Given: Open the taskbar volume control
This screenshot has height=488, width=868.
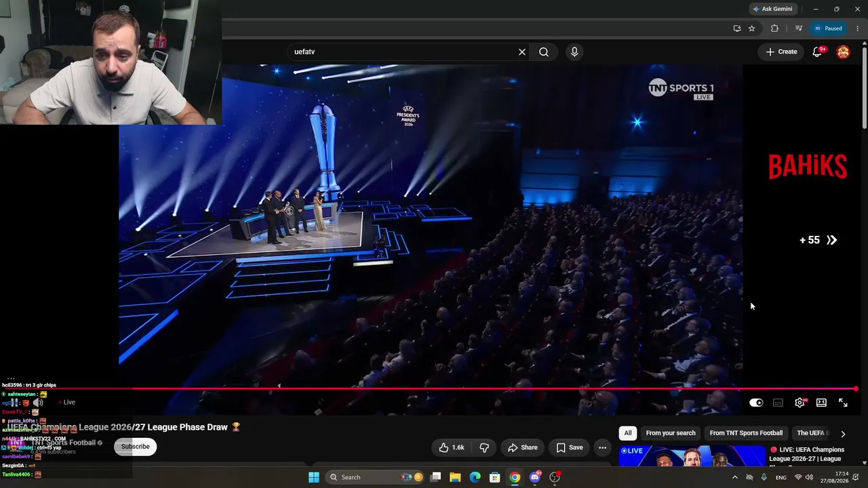Looking at the screenshot, I should tap(810, 477).
